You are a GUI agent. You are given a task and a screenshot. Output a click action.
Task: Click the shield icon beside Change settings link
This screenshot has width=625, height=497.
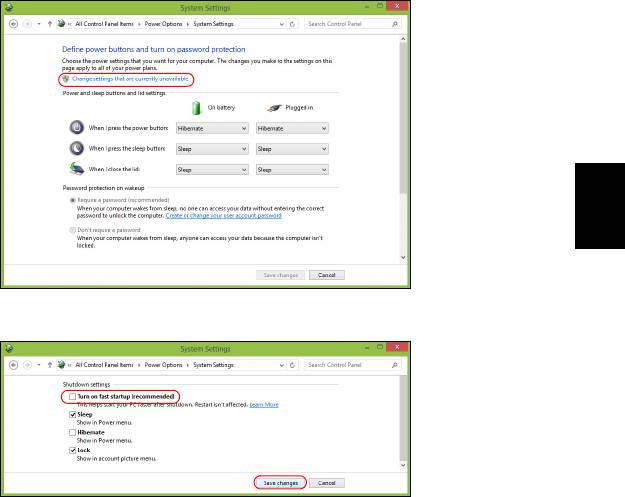tap(66, 78)
